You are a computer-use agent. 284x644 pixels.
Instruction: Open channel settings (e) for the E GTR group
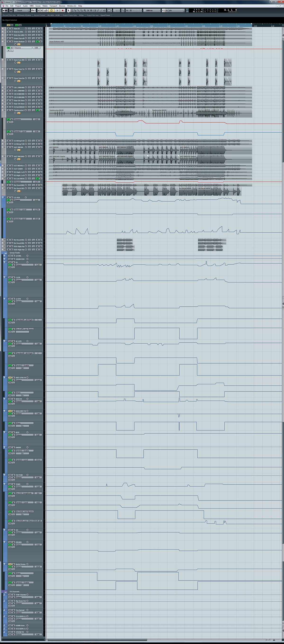[27, 277]
